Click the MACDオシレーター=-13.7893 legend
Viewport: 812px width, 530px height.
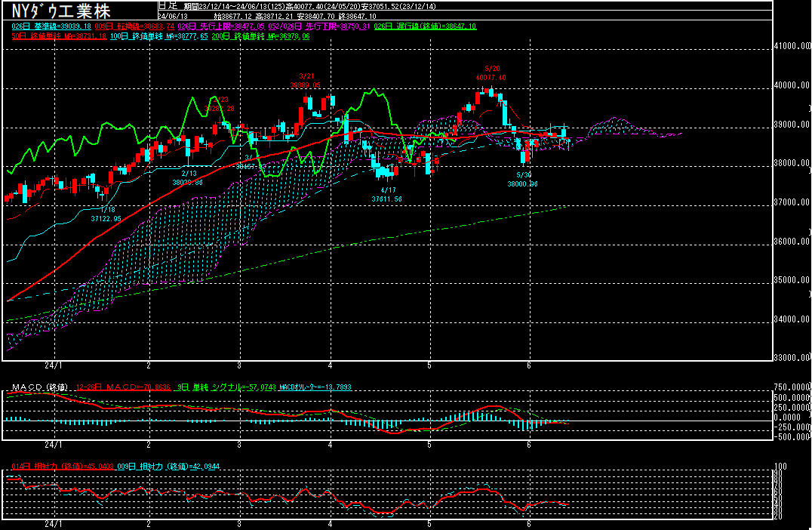point(315,387)
